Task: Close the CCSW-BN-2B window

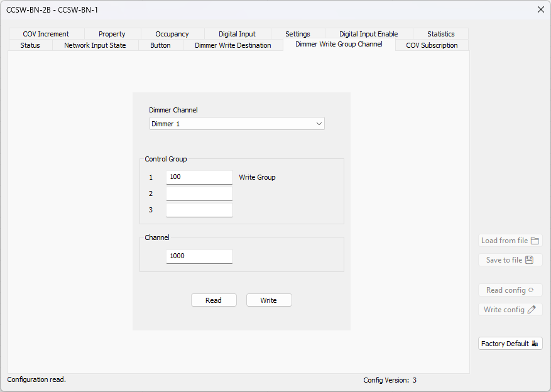Action: [x=541, y=10]
